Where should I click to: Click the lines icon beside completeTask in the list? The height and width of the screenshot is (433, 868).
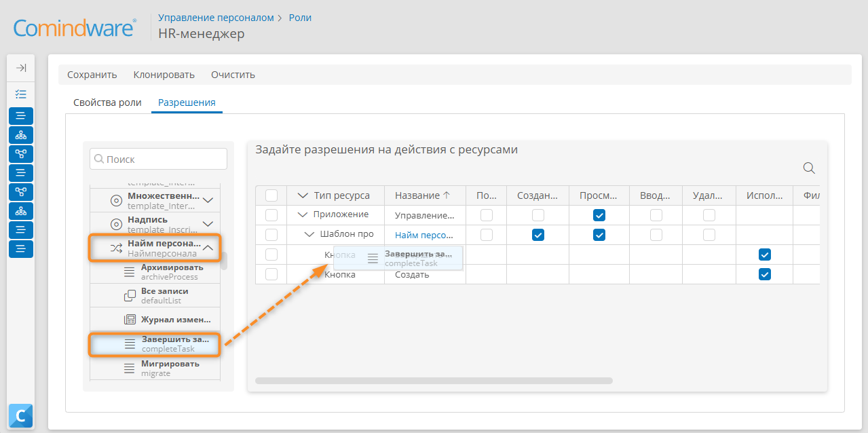(x=130, y=344)
